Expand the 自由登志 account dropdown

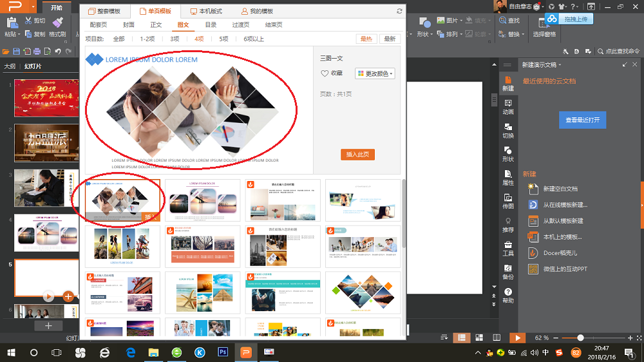[542, 6]
